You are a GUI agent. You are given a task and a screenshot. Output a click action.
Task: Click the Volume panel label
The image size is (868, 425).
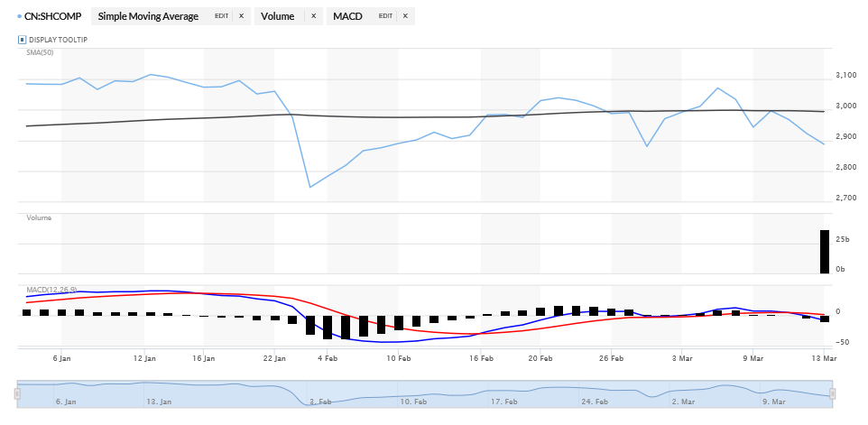(39, 217)
